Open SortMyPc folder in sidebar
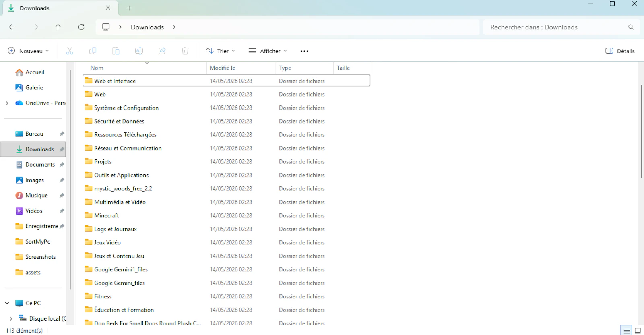Screen dimensions: 644x335 37,242
